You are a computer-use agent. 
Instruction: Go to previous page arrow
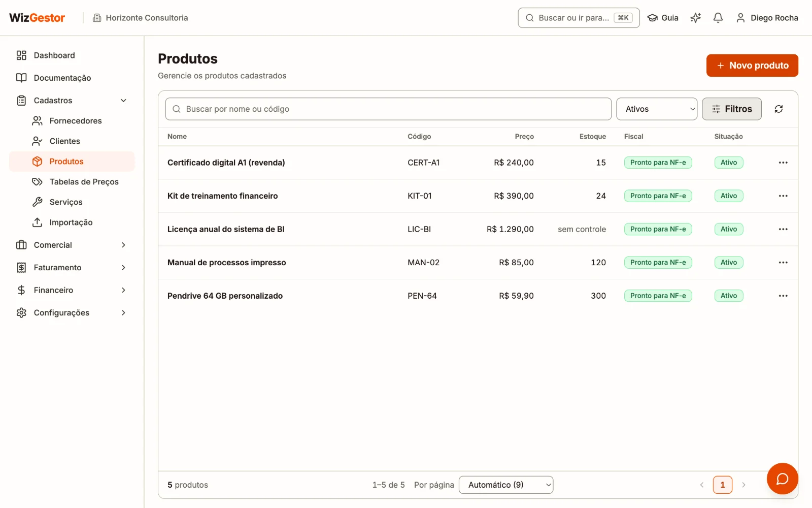(702, 485)
